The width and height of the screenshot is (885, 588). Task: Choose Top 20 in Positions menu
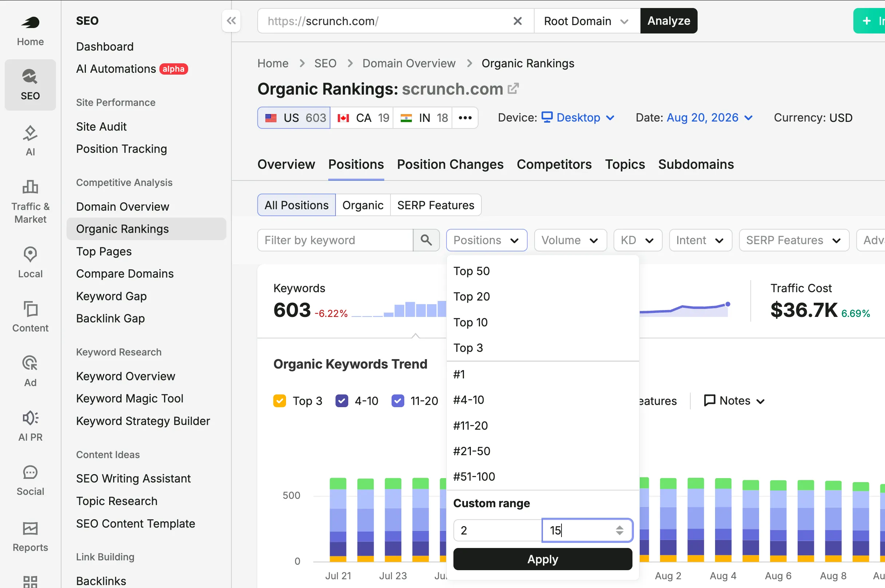pos(543,297)
